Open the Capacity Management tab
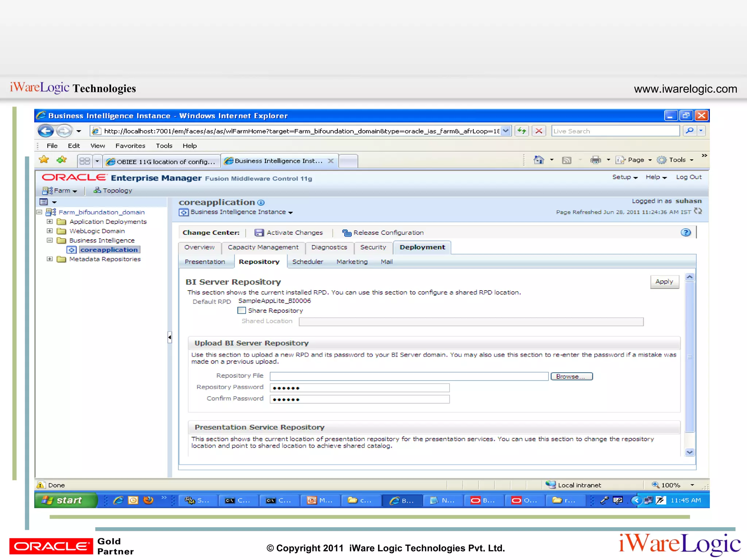Viewport: 747px width, 560px height. click(x=263, y=247)
